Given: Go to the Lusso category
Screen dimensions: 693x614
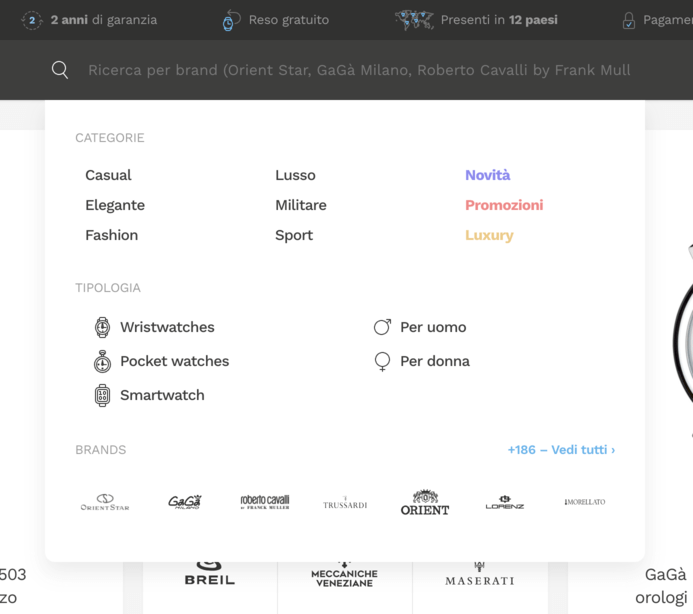Looking at the screenshot, I should point(295,175).
